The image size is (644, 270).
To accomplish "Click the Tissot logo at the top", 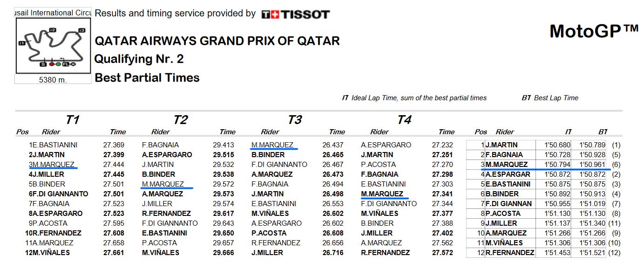I will pos(295,14).
